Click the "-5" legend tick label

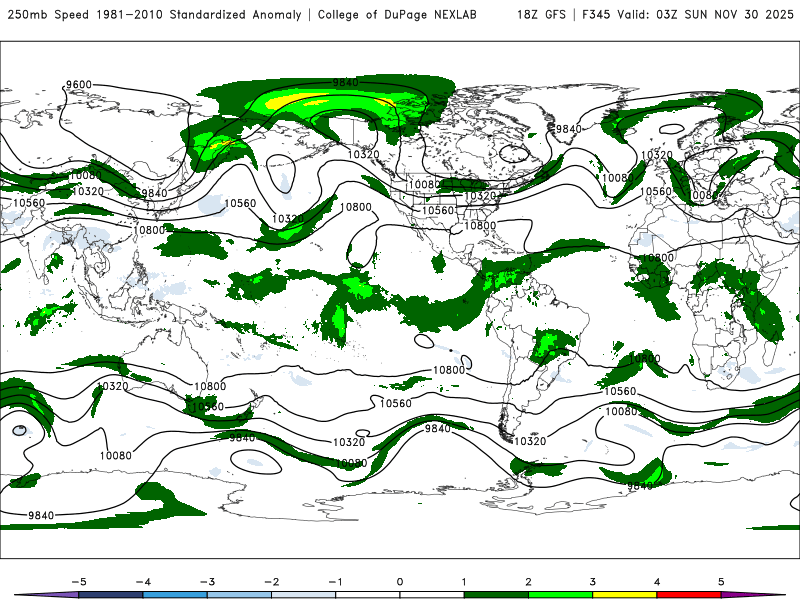(x=79, y=582)
